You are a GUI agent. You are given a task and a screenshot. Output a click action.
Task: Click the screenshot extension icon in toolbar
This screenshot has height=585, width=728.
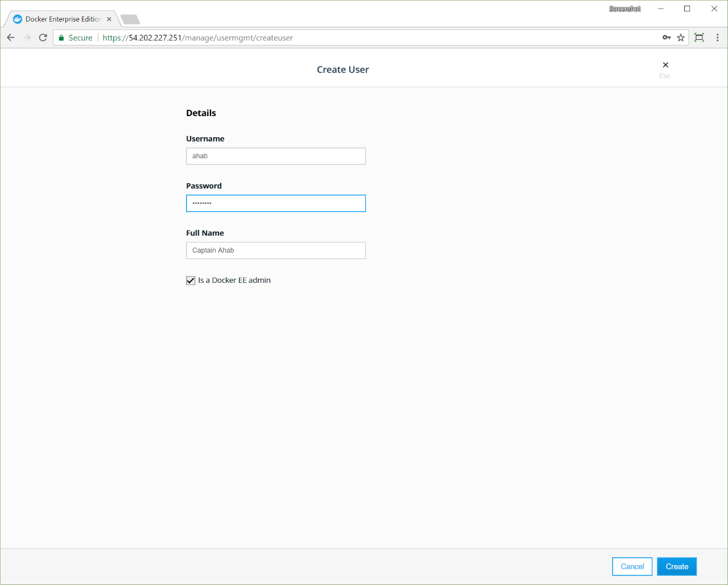click(700, 38)
